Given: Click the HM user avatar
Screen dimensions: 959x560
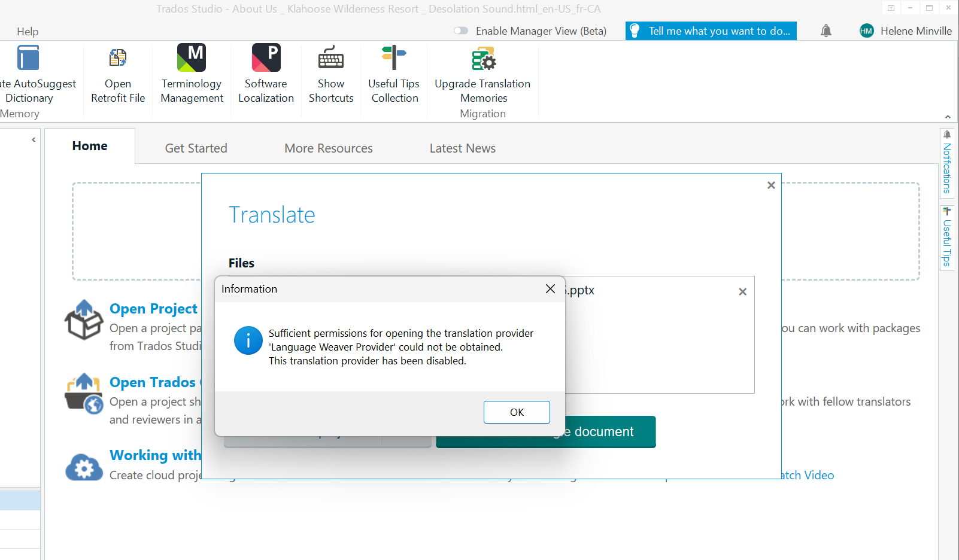Looking at the screenshot, I should pos(866,31).
